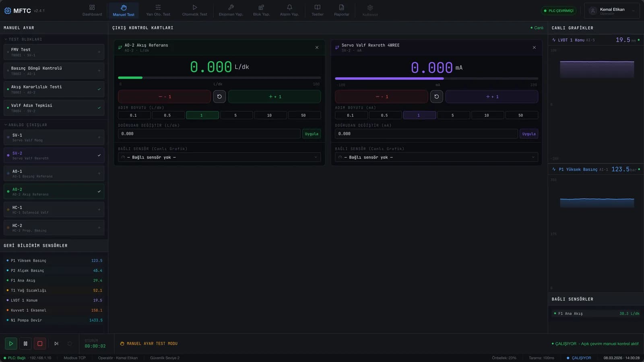This screenshot has height=362, width=644.
Task: Click the red − 1 button for mA
Action: (381, 97)
